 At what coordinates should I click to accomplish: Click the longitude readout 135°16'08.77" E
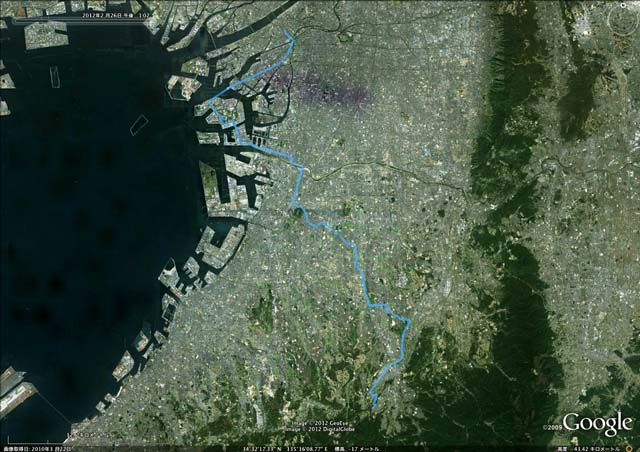(304, 449)
